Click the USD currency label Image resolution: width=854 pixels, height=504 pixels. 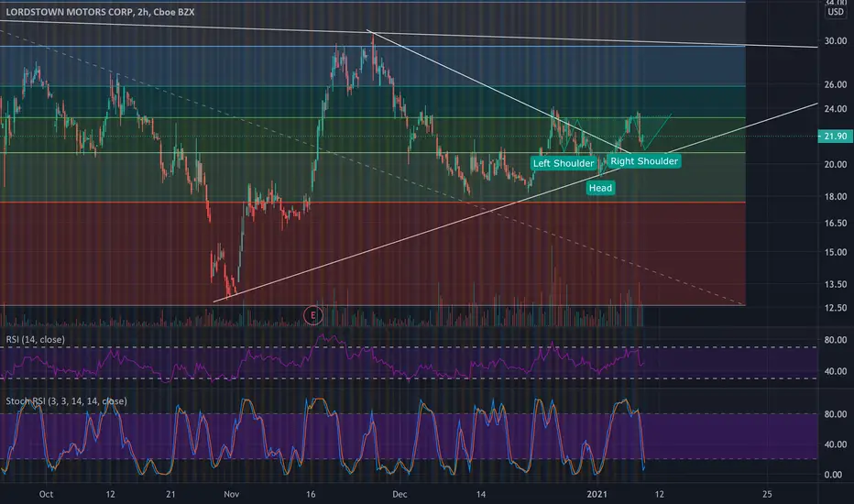836,11
